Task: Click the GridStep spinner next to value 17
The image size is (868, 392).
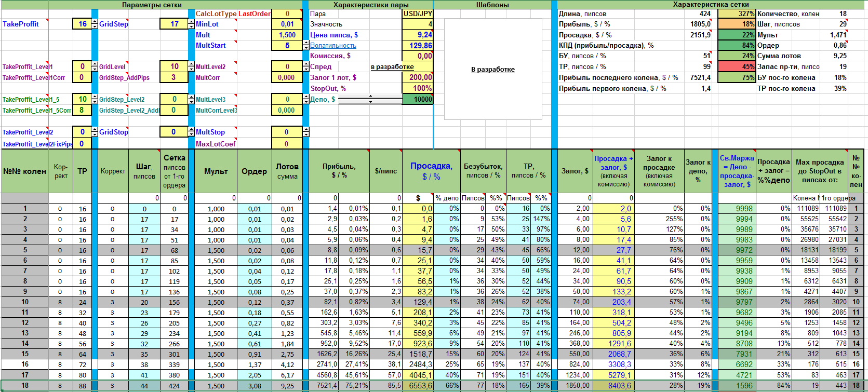Action: click(x=191, y=24)
